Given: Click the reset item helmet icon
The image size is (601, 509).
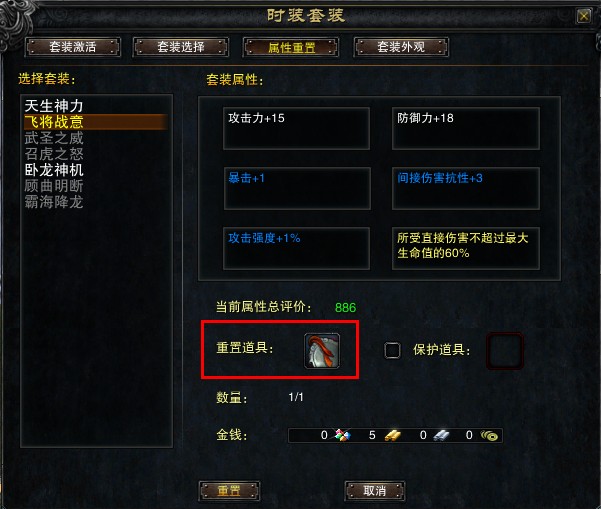Looking at the screenshot, I should click(x=322, y=351).
